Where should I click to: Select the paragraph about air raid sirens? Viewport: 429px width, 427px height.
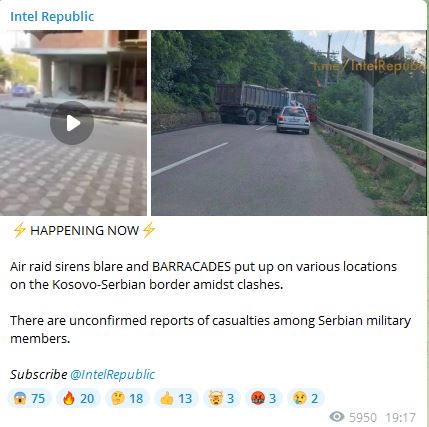click(203, 275)
